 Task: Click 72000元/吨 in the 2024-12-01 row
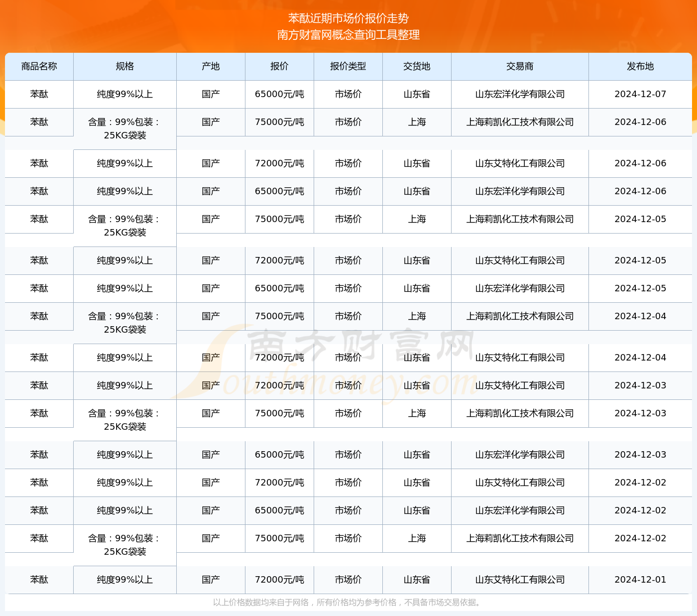[279, 580]
